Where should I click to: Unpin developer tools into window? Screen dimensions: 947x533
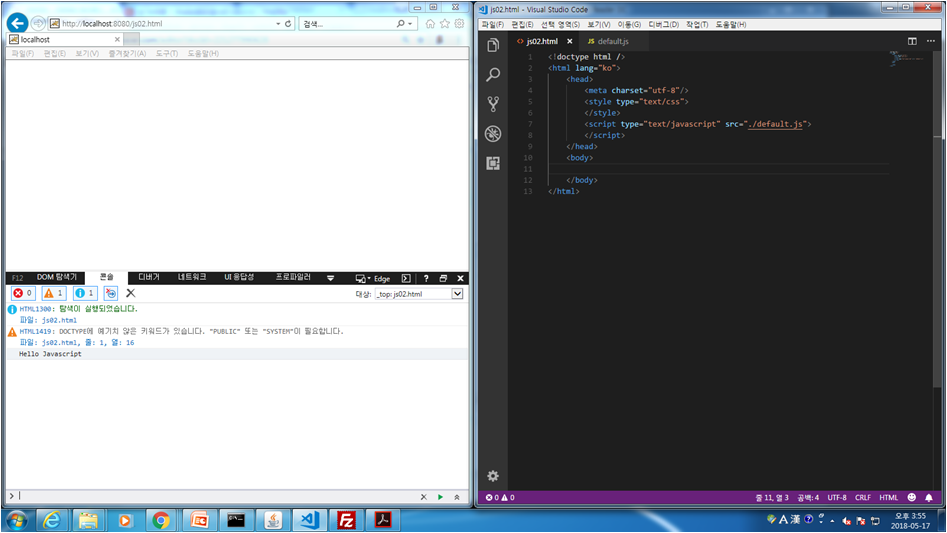coord(443,278)
